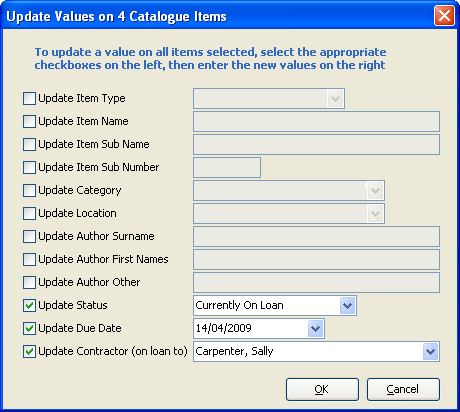Open the Carpenter, Sally contractor dropdown

pos(430,352)
